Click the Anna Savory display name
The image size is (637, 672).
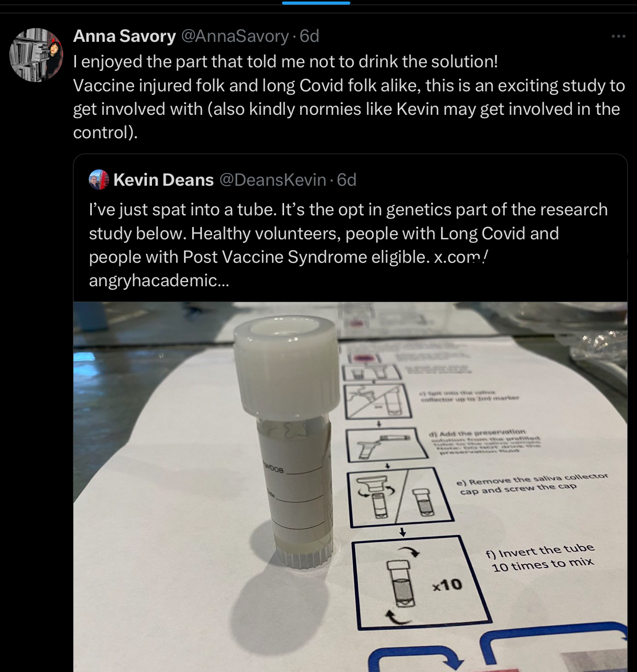[x=124, y=36]
